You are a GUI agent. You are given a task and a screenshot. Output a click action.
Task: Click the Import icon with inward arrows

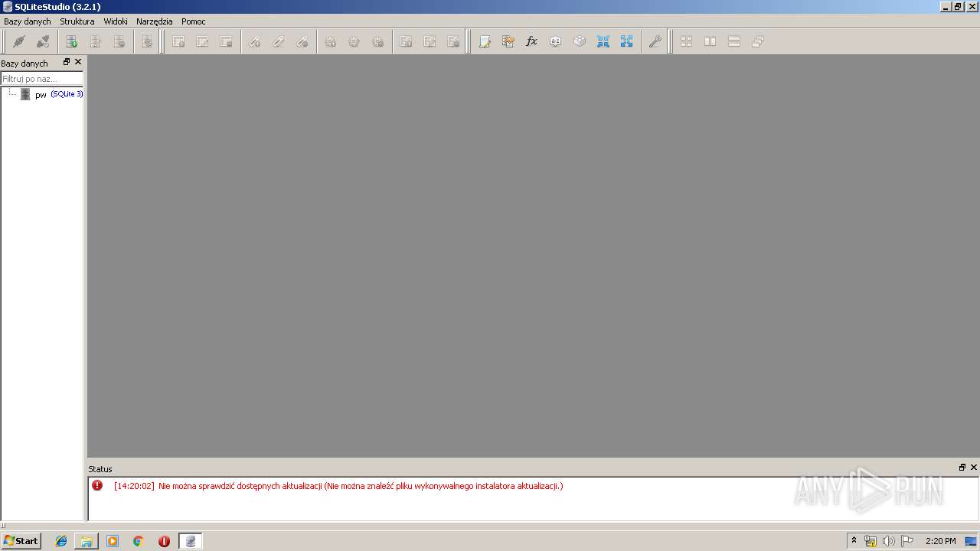(603, 41)
